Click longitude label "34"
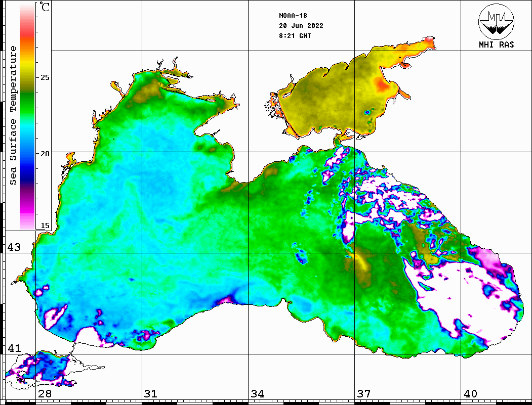 pyautogui.click(x=257, y=393)
